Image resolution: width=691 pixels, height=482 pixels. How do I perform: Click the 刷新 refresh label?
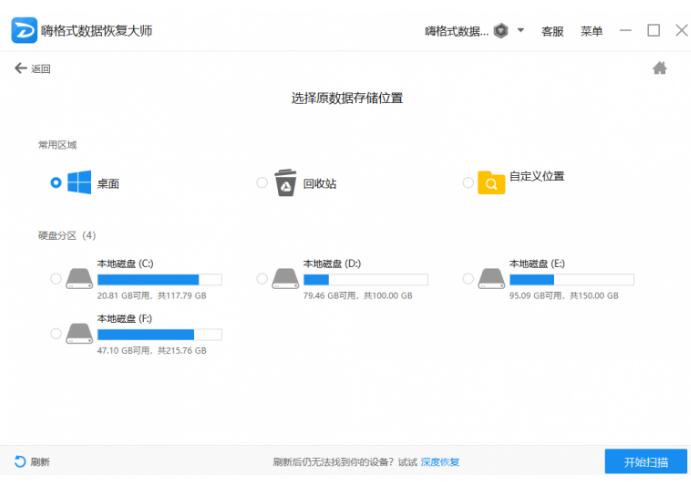tap(40, 462)
